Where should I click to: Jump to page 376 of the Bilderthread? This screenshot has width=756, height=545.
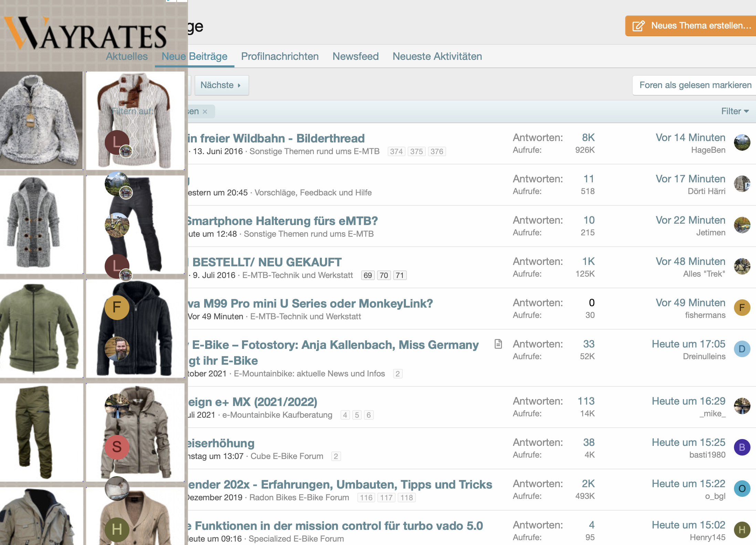pos(437,151)
